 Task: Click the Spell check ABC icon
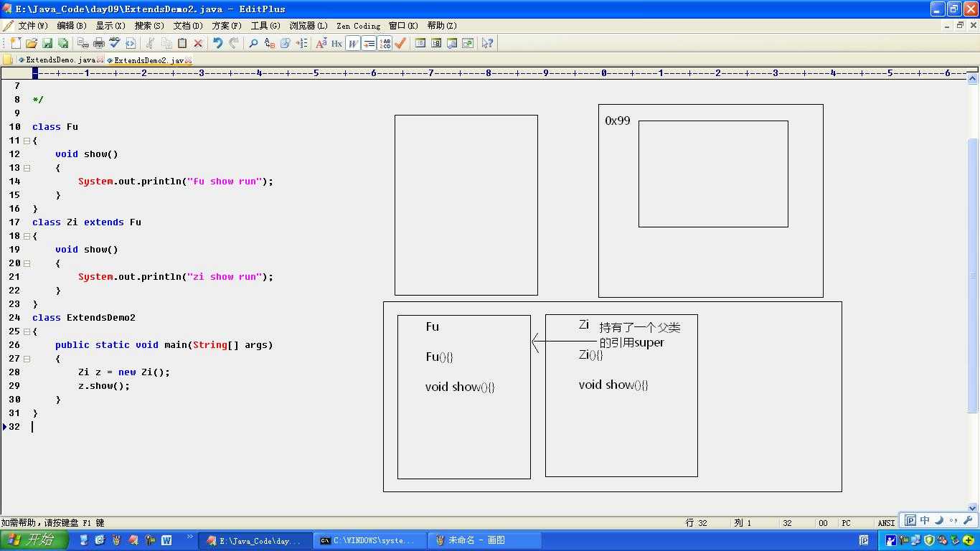pos(115,43)
